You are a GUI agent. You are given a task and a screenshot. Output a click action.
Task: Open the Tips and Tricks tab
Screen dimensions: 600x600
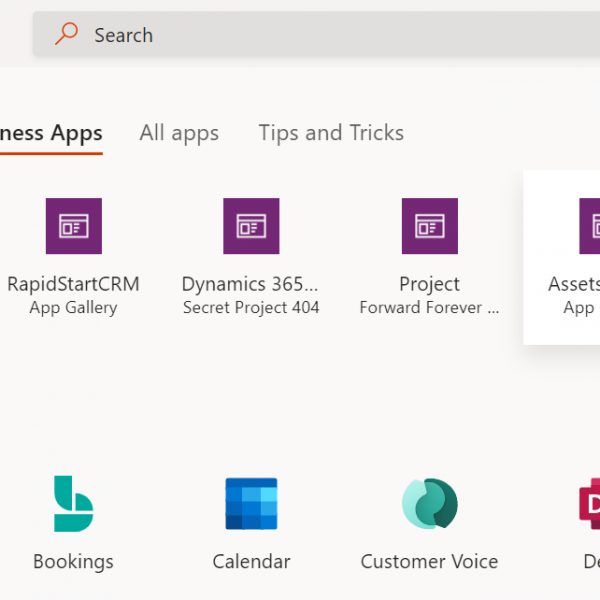click(331, 133)
